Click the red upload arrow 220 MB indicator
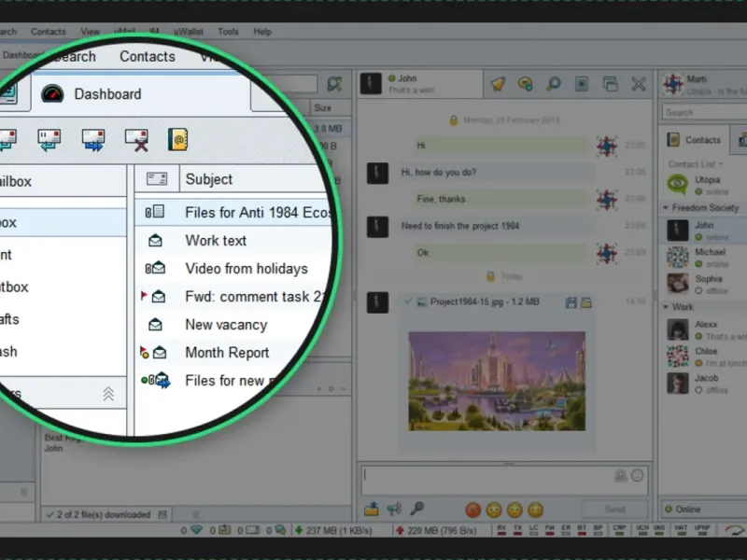747x560 pixels. pos(400,530)
